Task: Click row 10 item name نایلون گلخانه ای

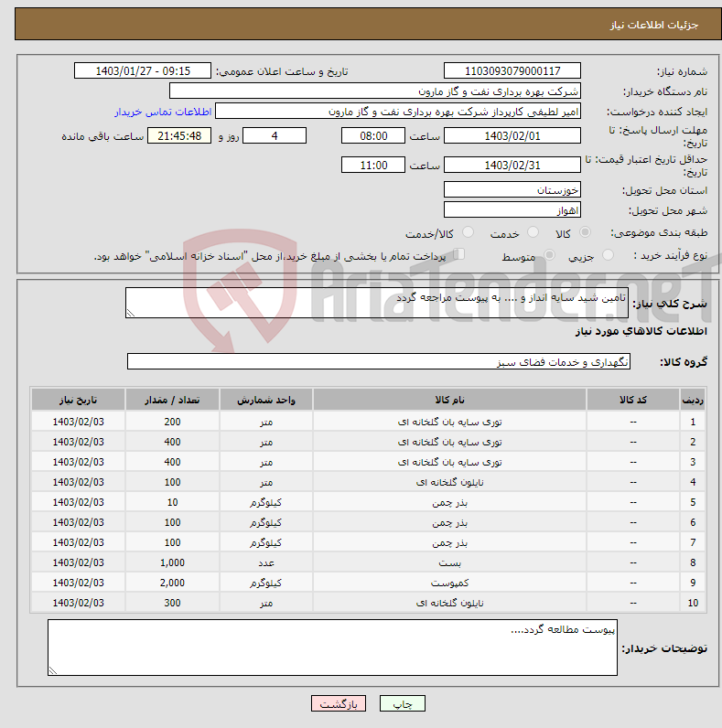Action: click(449, 603)
